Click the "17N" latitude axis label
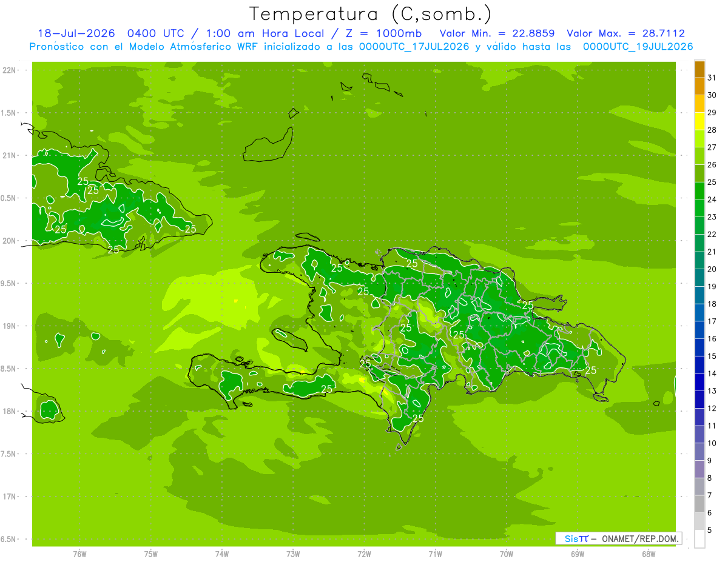Viewport: 728px width, 562px height. pyautogui.click(x=9, y=497)
